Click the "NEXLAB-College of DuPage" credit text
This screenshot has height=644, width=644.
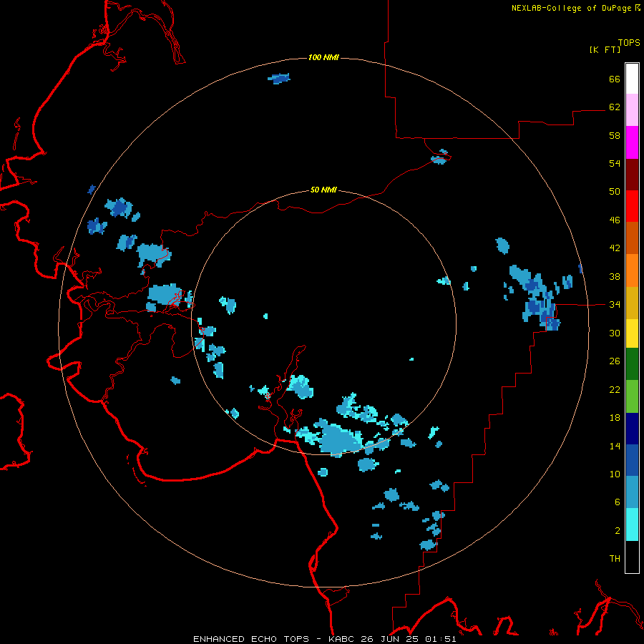tap(571, 8)
